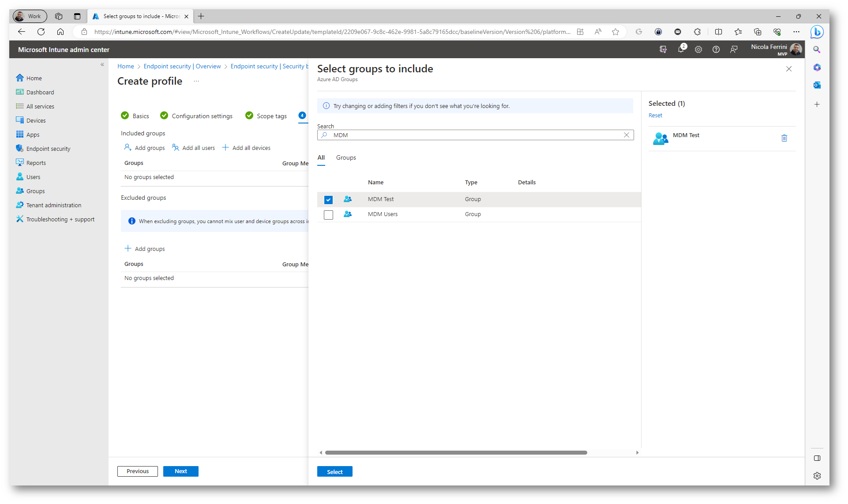The image size is (848, 504).
Task: Remove MDM Test with trash icon
Action: click(784, 138)
